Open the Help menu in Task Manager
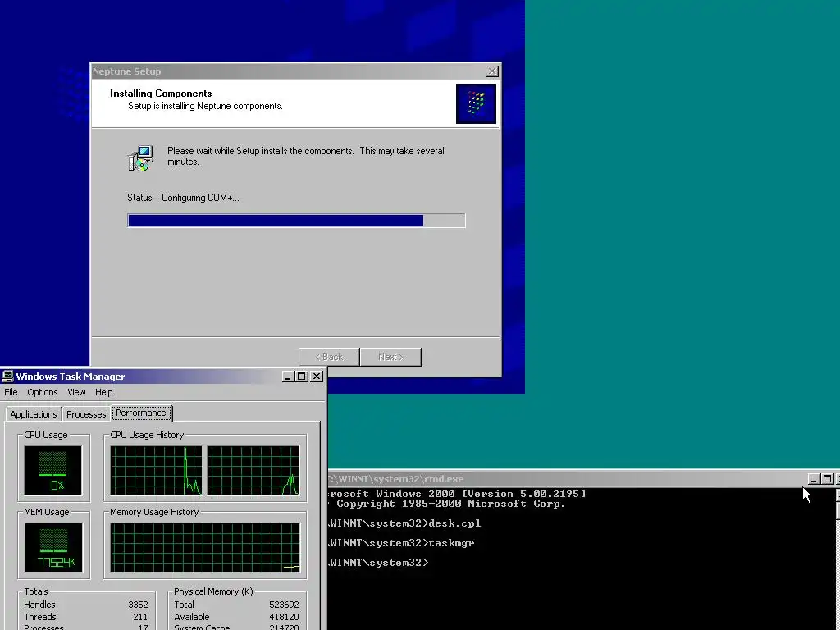 [104, 392]
